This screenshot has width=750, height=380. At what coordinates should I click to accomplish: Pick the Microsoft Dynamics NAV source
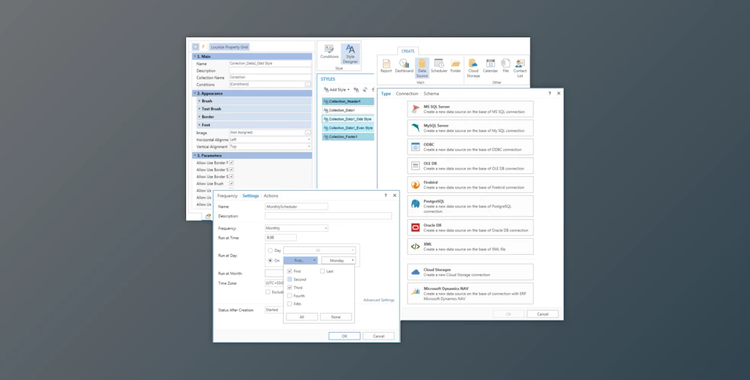pos(470,293)
